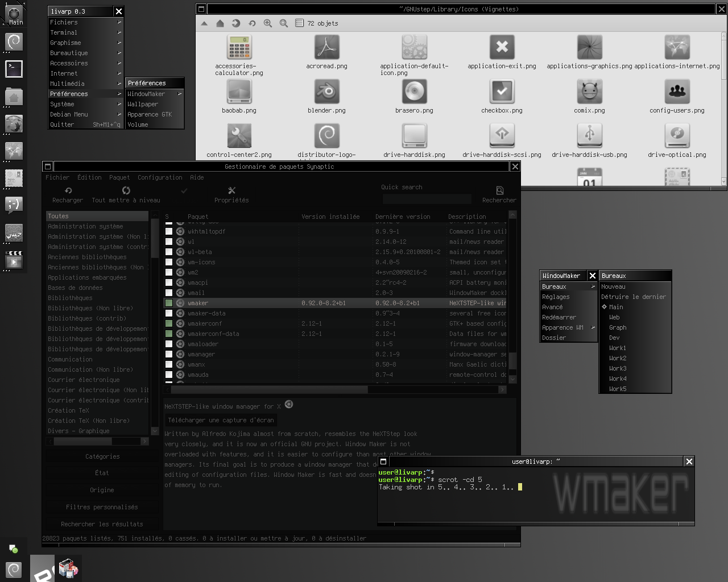Expand the Fichiers submenu in livarp menu

86,22
